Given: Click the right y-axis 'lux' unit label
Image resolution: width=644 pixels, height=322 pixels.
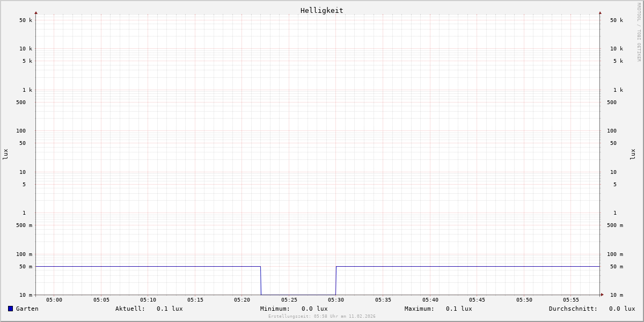Looking at the screenshot, I should coord(633,154).
